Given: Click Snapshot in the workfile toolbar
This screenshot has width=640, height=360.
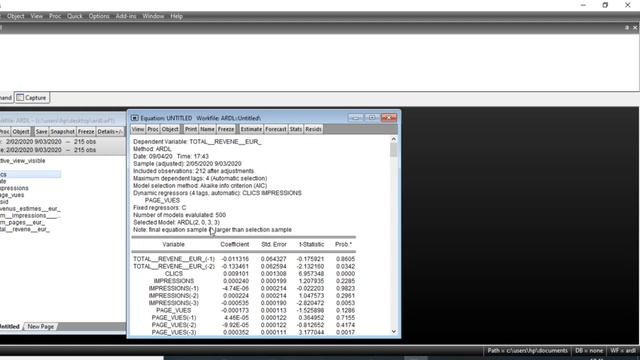Looking at the screenshot, I should tap(62, 132).
